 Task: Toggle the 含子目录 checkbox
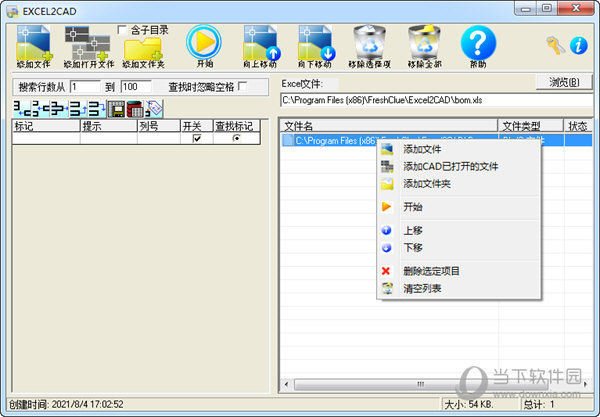pyautogui.click(x=122, y=30)
